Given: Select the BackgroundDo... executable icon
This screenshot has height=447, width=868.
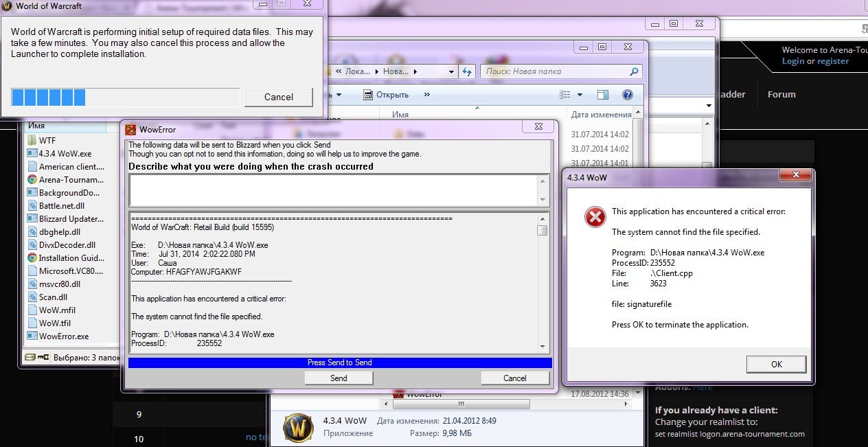Looking at the screenshot, I should (32, 193).
